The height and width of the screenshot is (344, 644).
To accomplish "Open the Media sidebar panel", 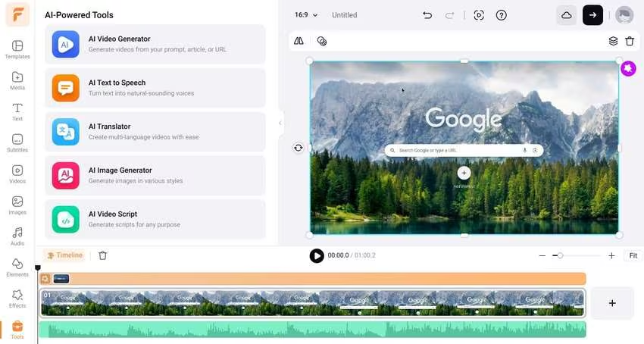I will point(17,80).
